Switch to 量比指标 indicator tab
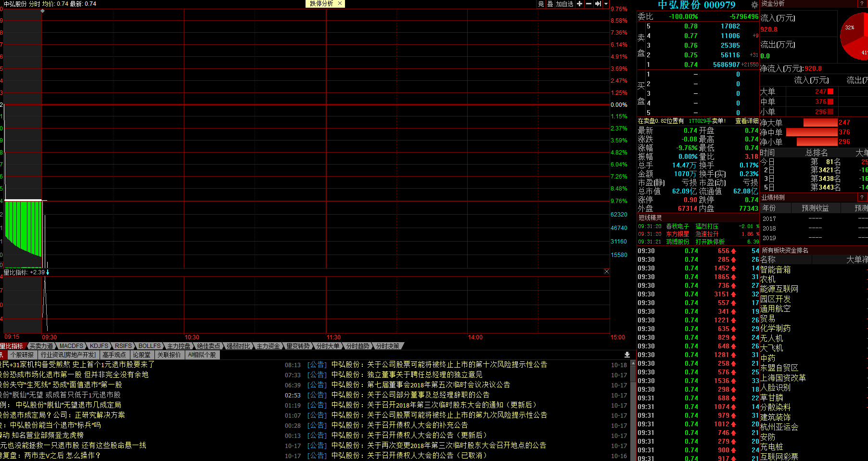The height and width of the screenshot is (461, 868). 12,346
